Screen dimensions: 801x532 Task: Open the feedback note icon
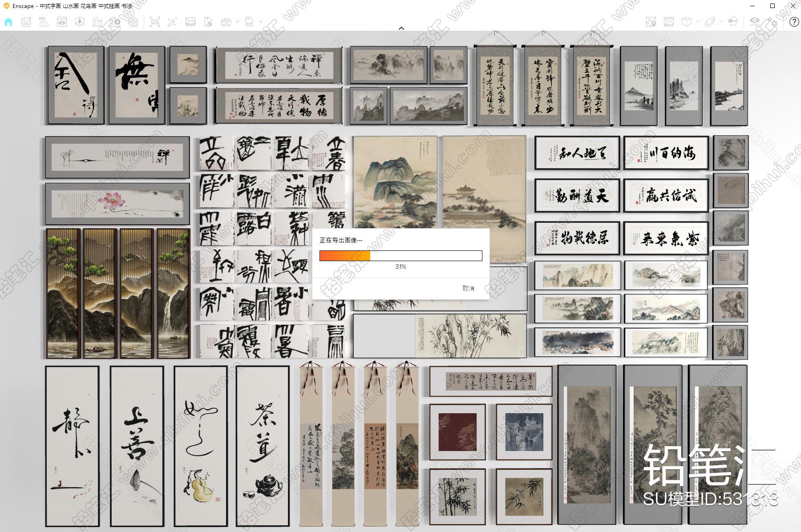click(26, 21)
